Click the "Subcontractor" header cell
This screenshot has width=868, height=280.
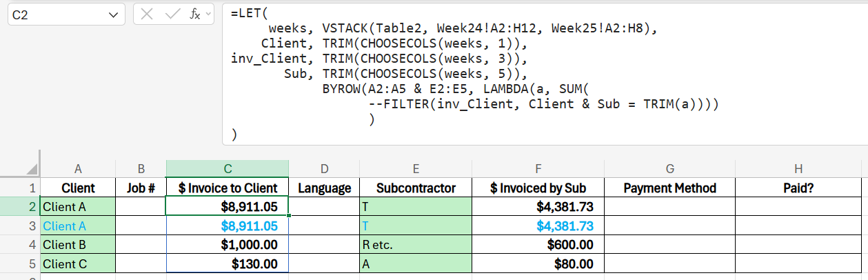pyautogui.click(x=416, y=188)
